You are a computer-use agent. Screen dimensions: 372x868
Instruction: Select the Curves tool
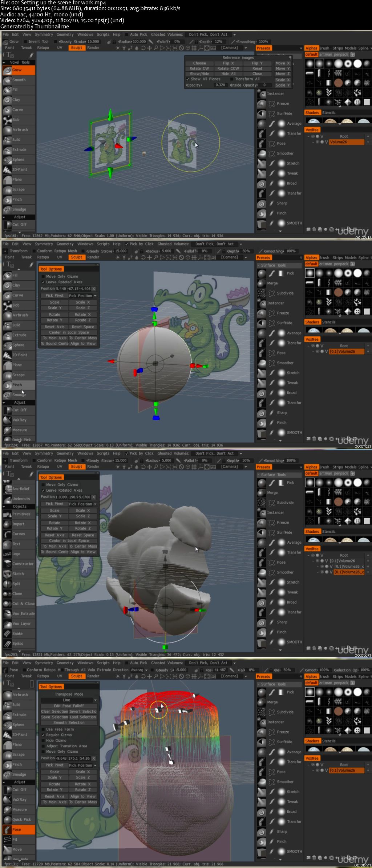[19, 534]
